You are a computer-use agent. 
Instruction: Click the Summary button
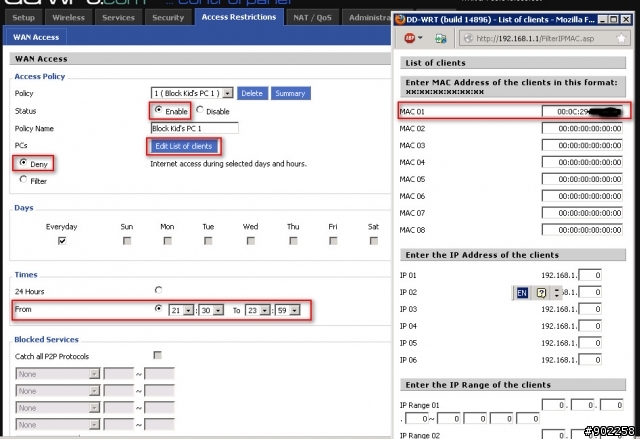[x=290, y=93]
